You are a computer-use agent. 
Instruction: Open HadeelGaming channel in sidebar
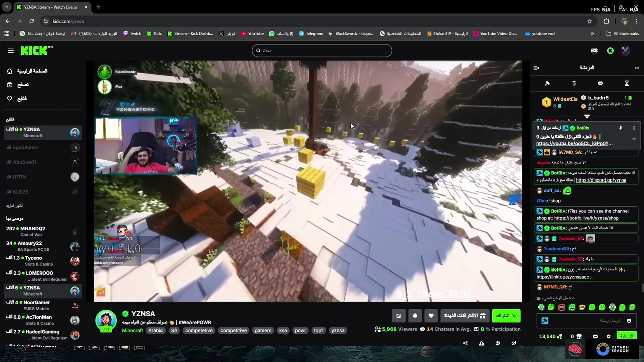[x=42, y=335]
